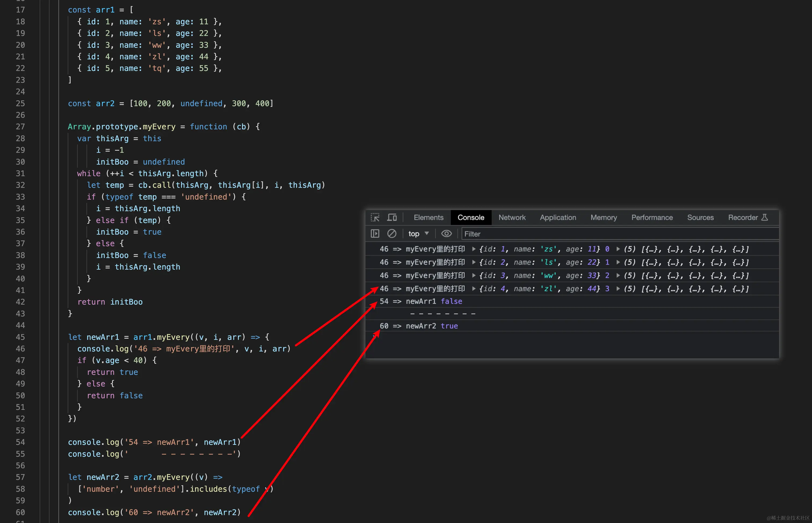Switch to the Sources tab
This screenshot has height=523, width=812.
700,217
